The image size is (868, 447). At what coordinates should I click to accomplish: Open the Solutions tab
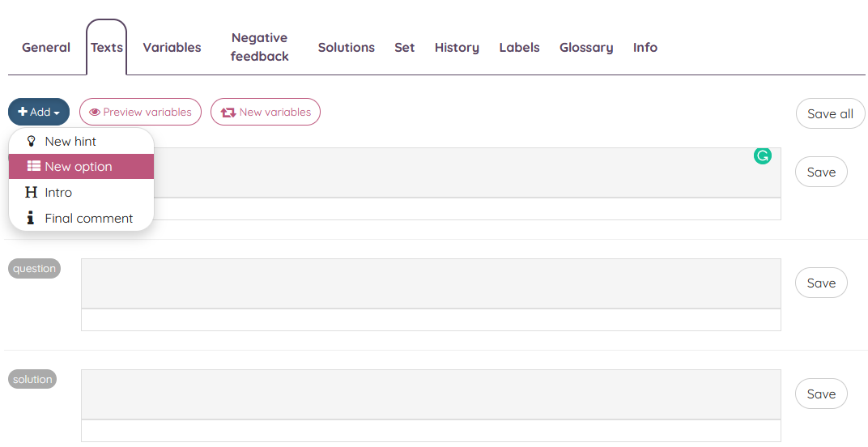click(346, 48)
